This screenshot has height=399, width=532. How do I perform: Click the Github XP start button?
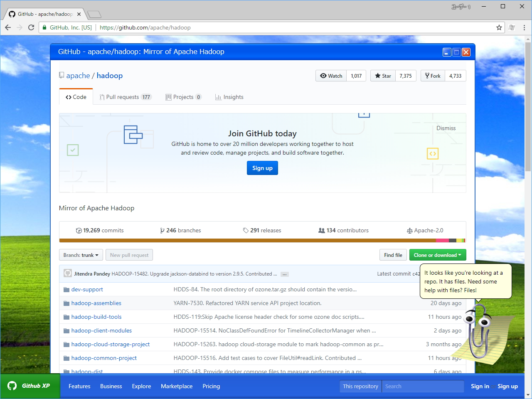30,386
